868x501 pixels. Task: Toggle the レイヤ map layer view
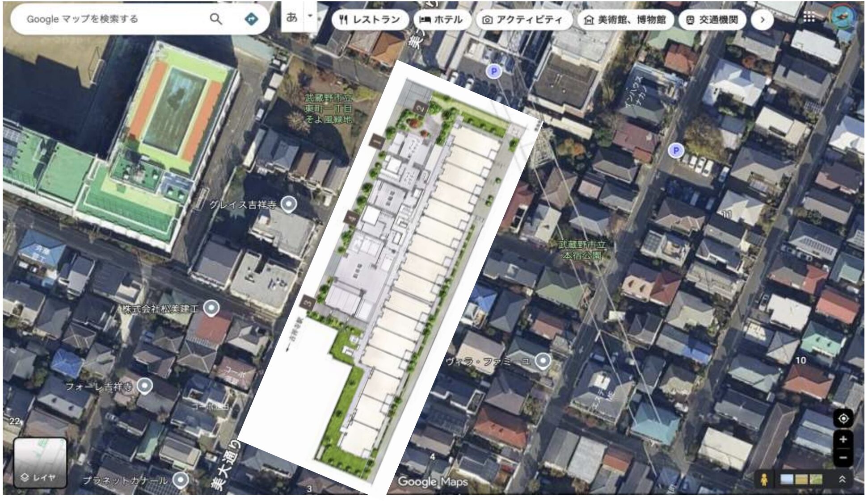(x=40, y=462)
